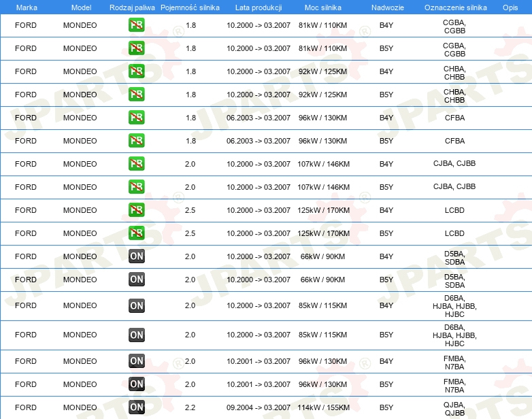Click diesel ON icon in FMBA B5Y row
Image resolution: width=532 pixels, height=419 pixels.
tap(136, 384)
